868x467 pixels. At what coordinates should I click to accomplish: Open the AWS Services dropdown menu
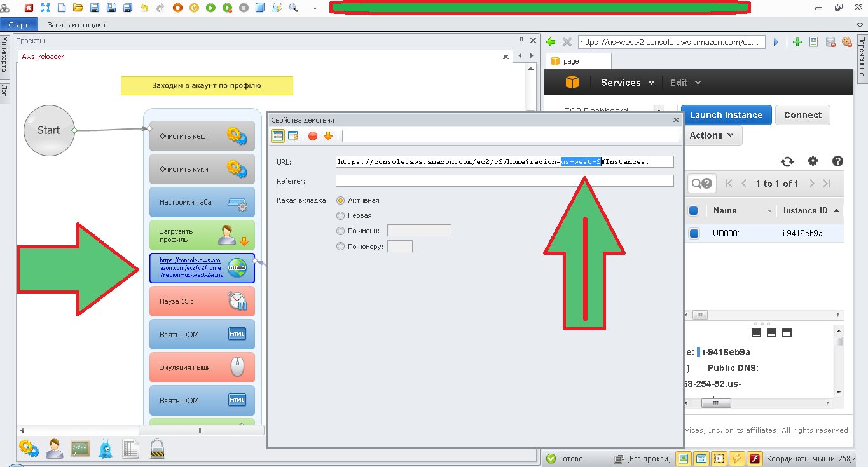pyautogui.click(x=628, y=83)
